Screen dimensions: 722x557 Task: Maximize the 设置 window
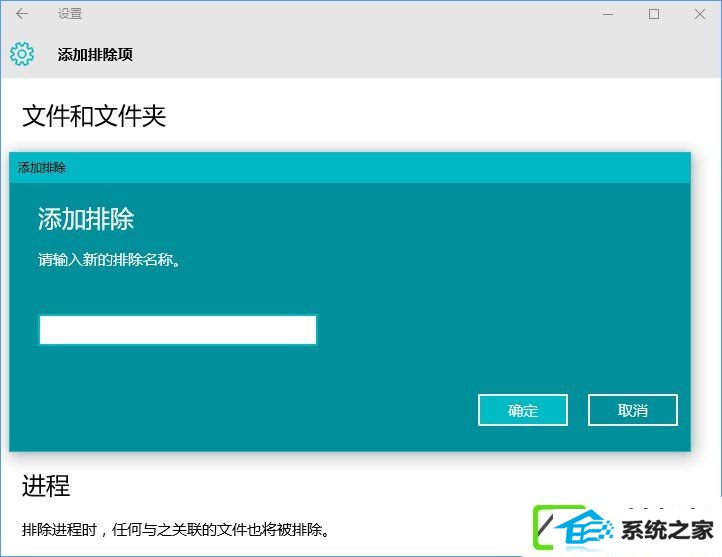pyautogui.click(x=653, y=14)
